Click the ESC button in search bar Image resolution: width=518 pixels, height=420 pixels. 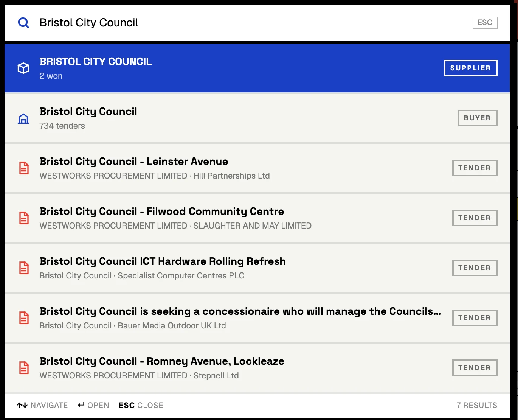[485, 23]
